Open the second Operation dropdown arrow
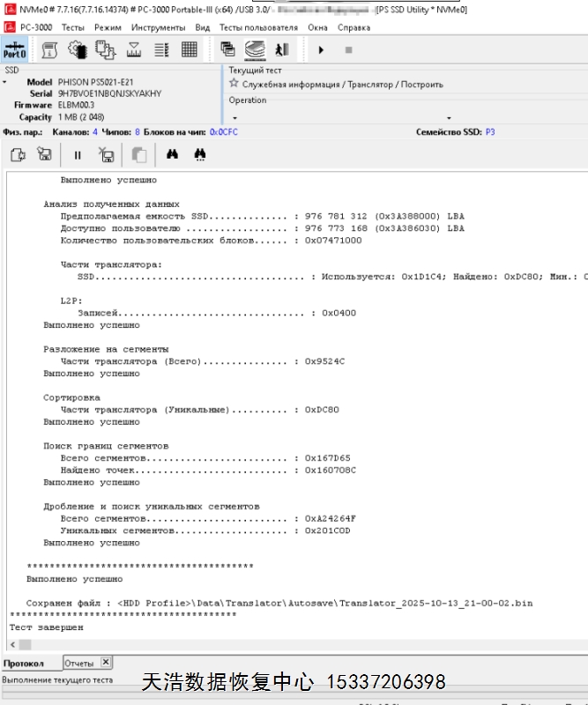Image resolution: width=588 pixels, height=705 pixels. [448, 117]
